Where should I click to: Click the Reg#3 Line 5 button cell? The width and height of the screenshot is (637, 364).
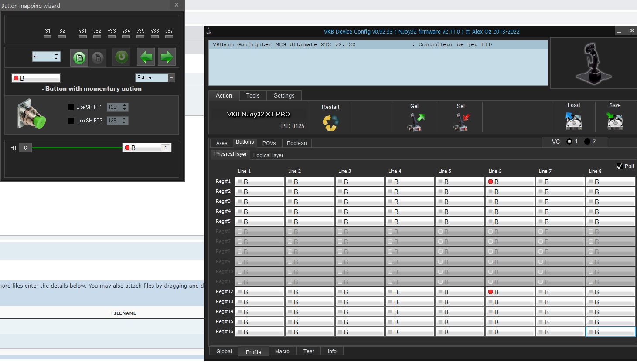pos(460,202)
